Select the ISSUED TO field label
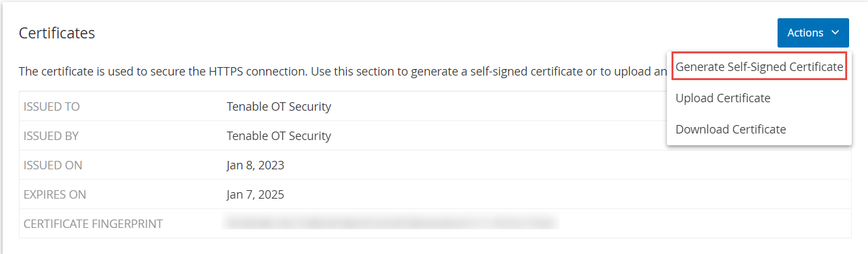868x254 pixels. click(51, 107)
